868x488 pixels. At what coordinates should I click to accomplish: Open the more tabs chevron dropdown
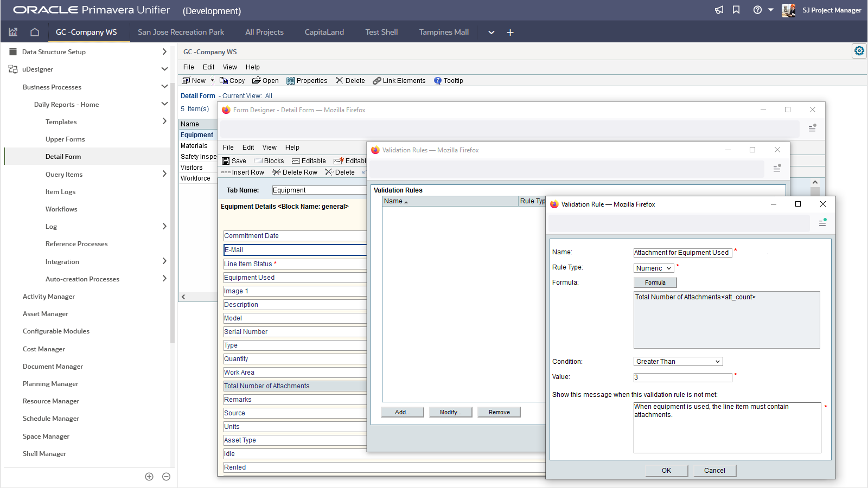click(x=491, y=33)
